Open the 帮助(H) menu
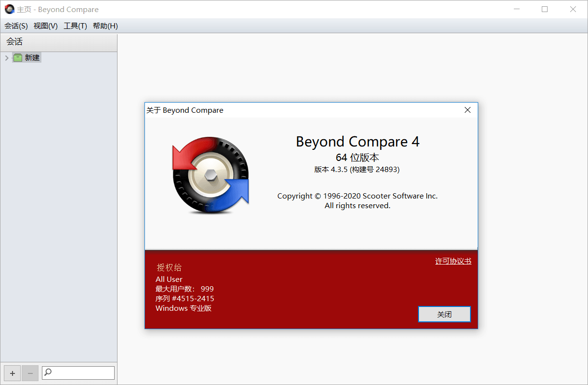 pyautogui.click(x=105, y=26)
